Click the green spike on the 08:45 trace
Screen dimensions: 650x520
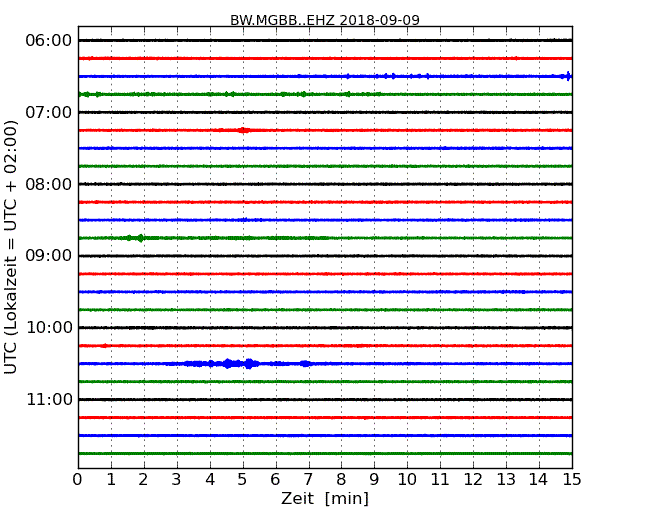(x=141, y=238)
